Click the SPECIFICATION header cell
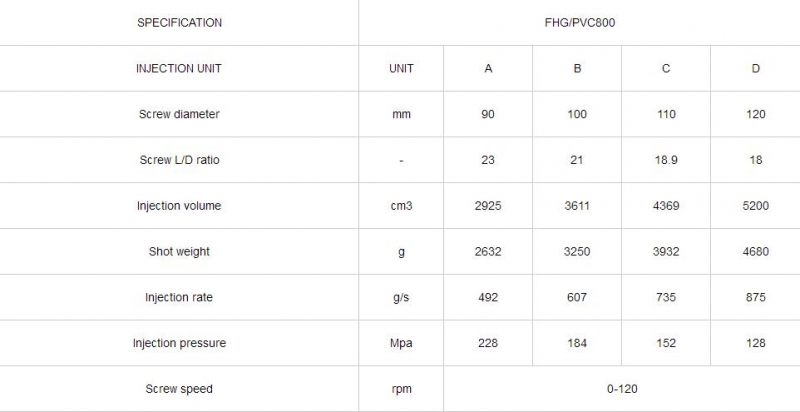 (179, 23)
